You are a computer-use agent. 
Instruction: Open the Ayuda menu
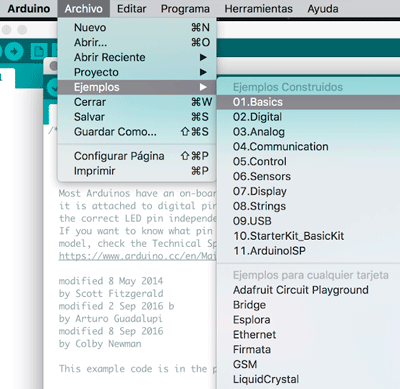pos(323,9)
